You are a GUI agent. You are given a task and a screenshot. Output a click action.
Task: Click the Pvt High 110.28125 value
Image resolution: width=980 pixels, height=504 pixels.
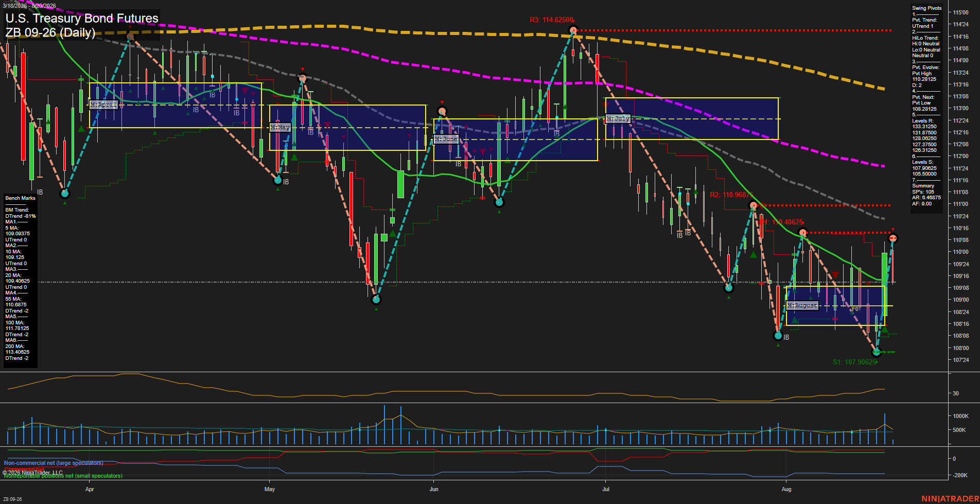(x=924, y=79)
